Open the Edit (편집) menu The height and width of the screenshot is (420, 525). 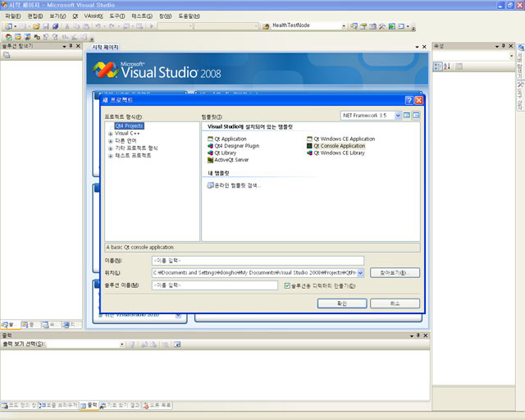(x=34, y=16)
